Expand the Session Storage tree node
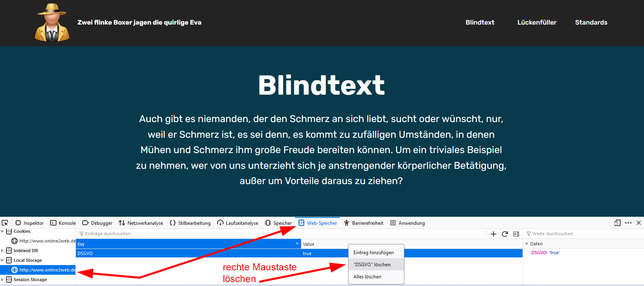This screenshot has height=286, width=644. 2,280
